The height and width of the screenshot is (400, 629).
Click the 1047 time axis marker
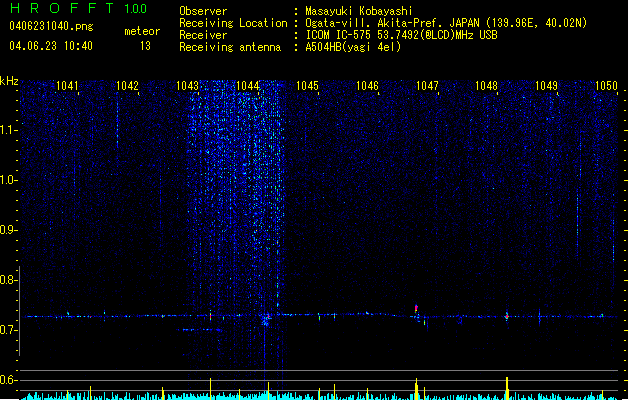pyautogui.click(x=427, y=86)
